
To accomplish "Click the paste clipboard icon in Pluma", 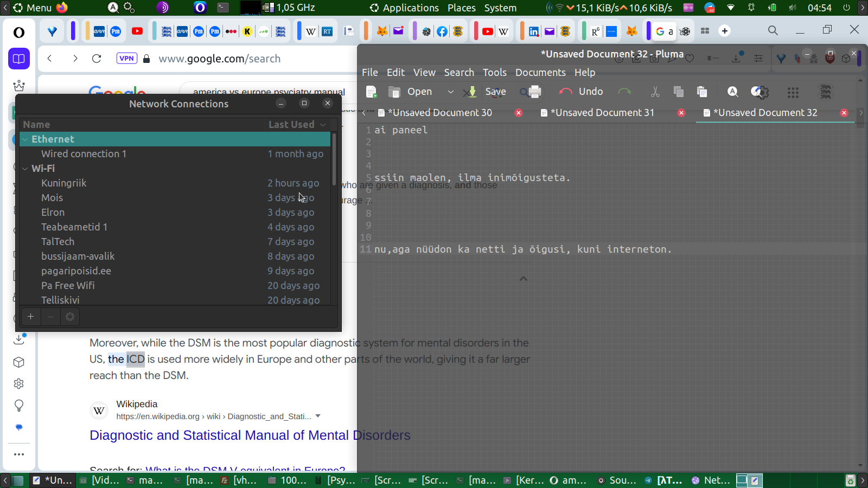I will tap(702, 92).
